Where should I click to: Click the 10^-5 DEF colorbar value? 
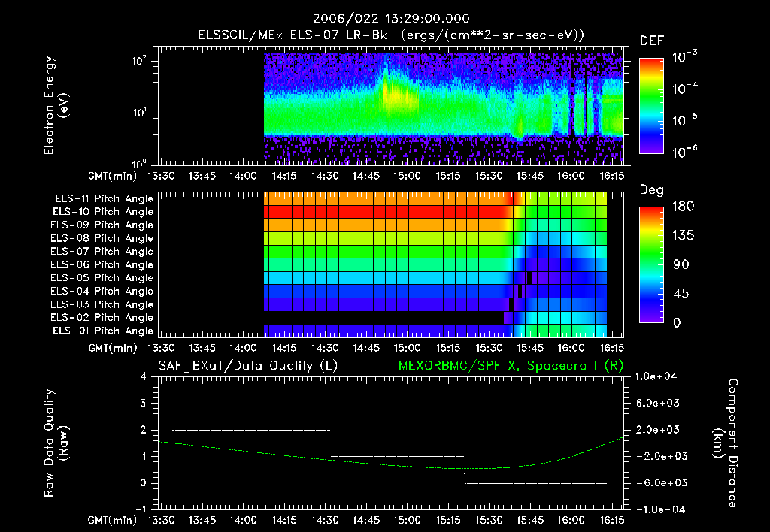tap(684, 119)
